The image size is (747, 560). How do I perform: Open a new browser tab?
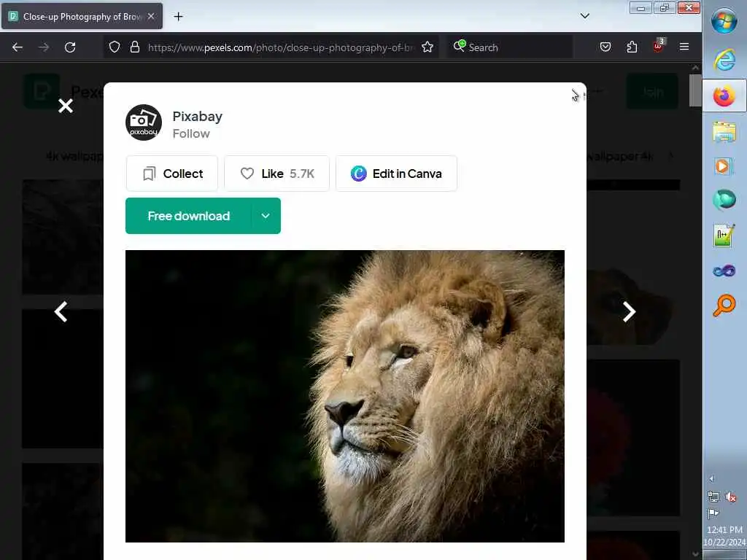[178, 17]
